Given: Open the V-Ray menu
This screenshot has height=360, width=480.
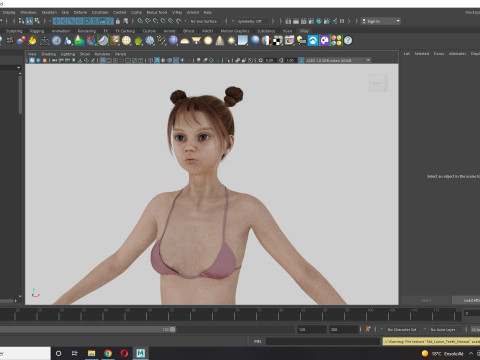Looking at the screenshot, I should pyautogui.click(x=177, y=12).
